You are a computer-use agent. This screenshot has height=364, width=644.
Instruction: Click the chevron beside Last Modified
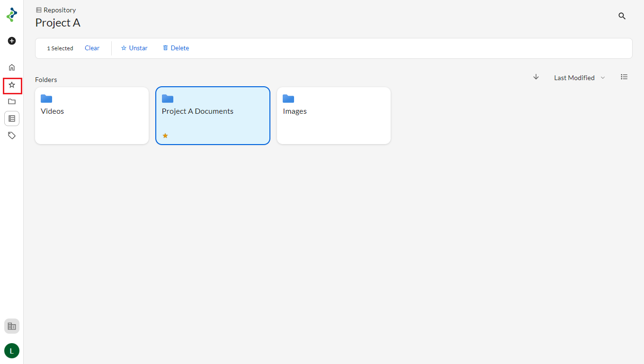pos(603,78)
